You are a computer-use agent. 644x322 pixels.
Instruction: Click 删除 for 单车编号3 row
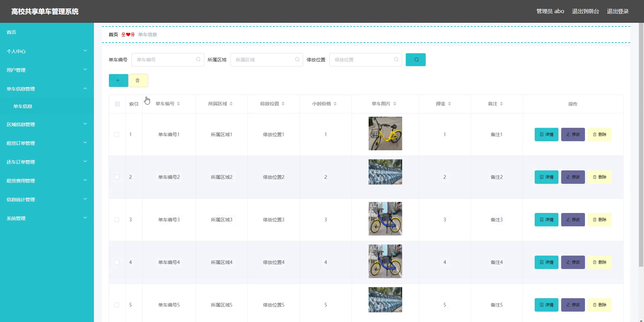(599, 220)
